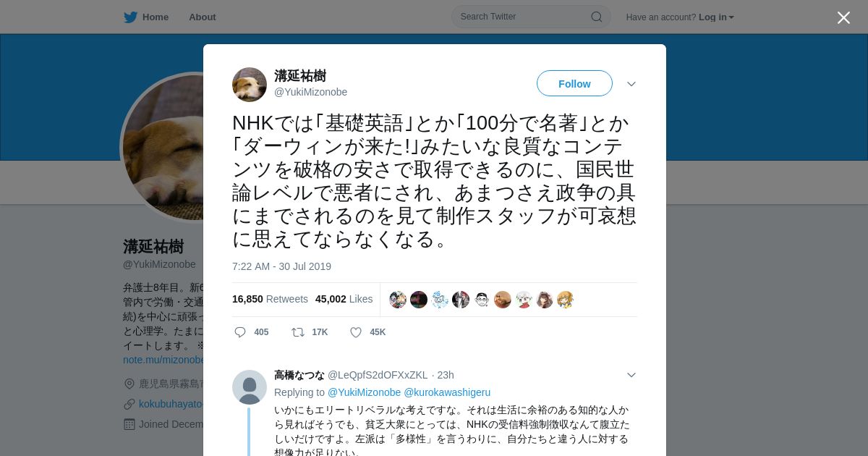
Task: Close the tweet overlay with the X
Action: [x=843, y=17]
